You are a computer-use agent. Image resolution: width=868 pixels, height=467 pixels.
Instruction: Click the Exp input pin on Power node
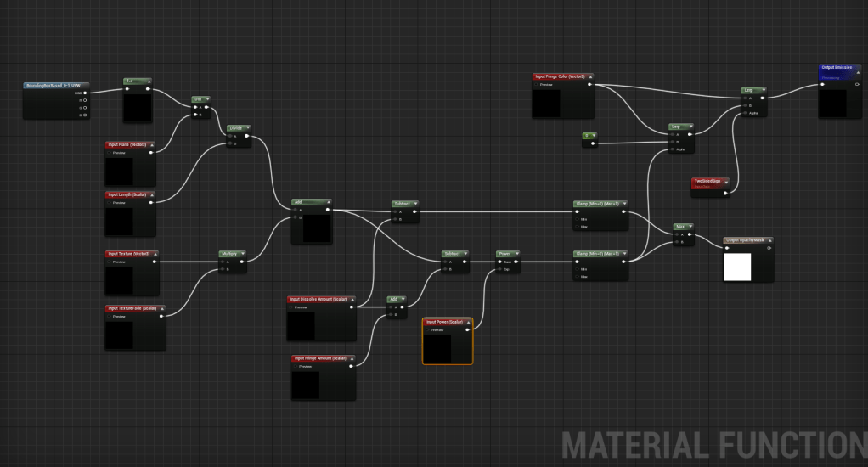click(500, 269)
